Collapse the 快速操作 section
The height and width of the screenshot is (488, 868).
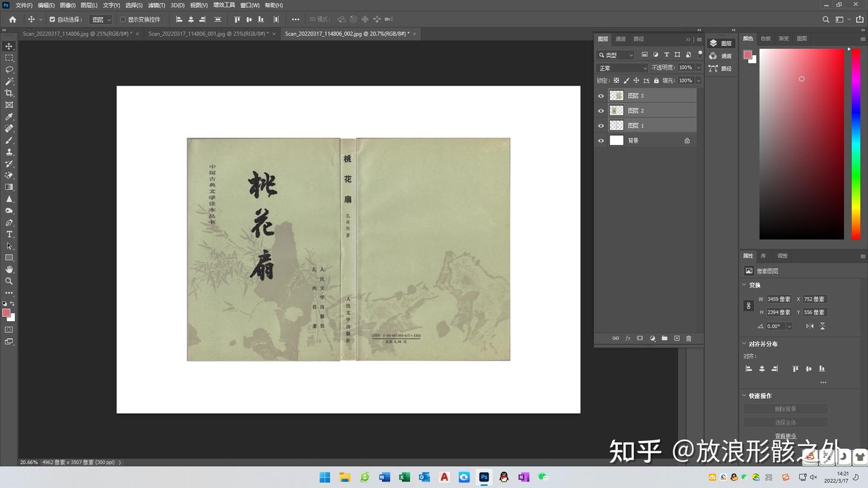744,396
